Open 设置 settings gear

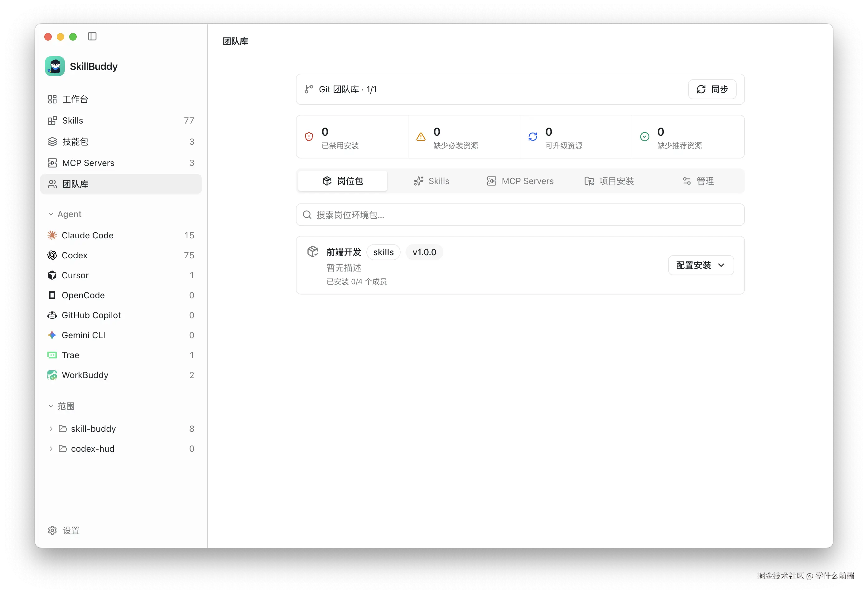52,530
